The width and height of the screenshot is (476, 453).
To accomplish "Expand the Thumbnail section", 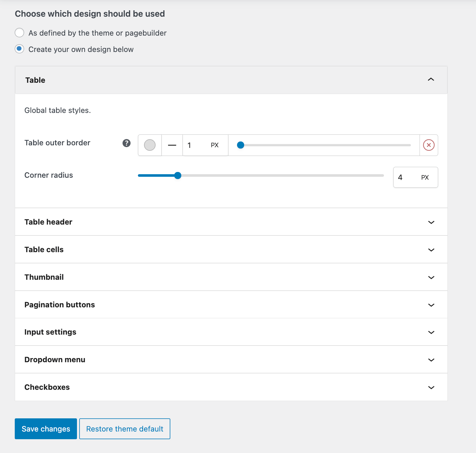I will coord(431,277).
